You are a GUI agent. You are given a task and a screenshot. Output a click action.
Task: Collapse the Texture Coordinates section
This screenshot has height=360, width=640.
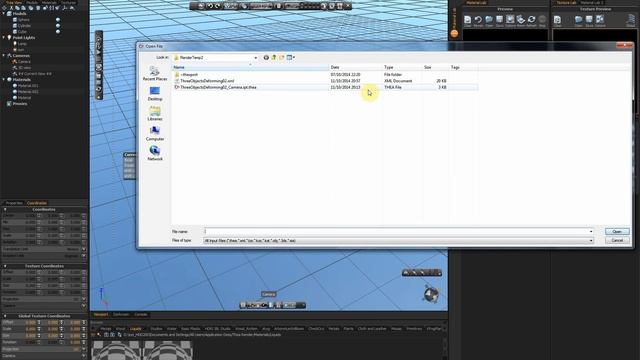click(5, 266)
